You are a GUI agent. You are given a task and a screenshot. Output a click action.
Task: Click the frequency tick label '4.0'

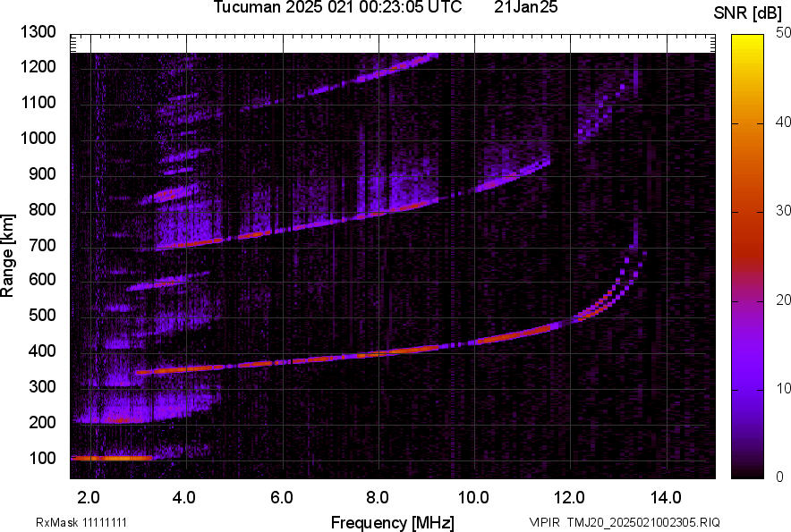pos(183,498)
